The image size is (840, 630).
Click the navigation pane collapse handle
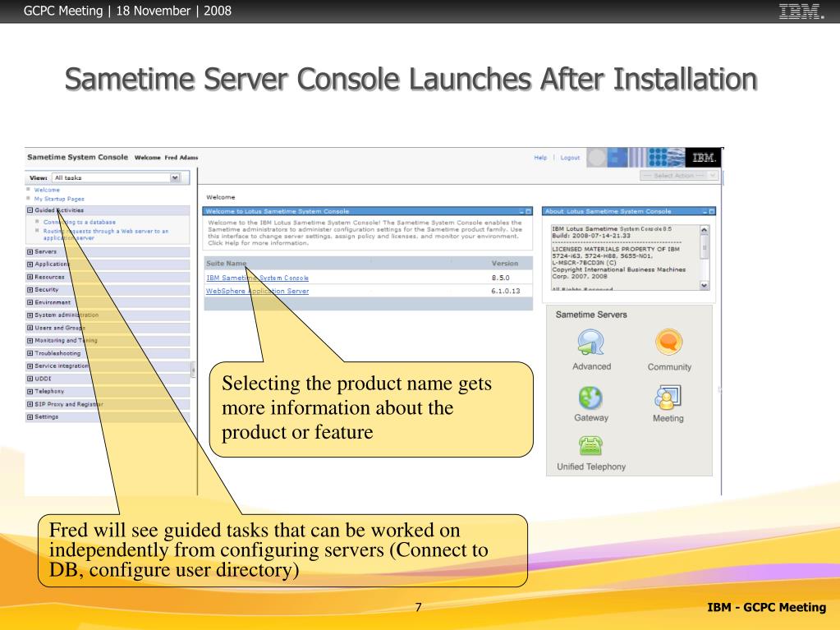pyautogui.click(x=193, y=369)
